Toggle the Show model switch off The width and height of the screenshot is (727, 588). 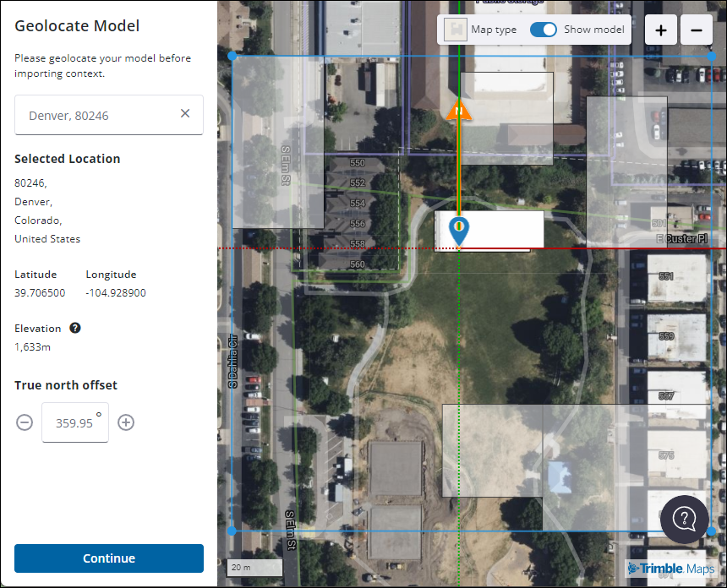[544, 30]
